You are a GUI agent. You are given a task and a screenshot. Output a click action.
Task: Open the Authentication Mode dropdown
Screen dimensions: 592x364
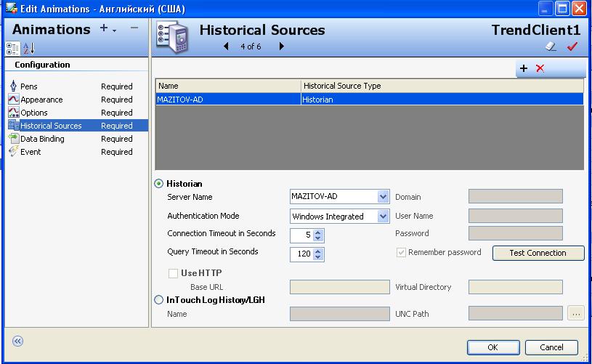click(383, 216)
